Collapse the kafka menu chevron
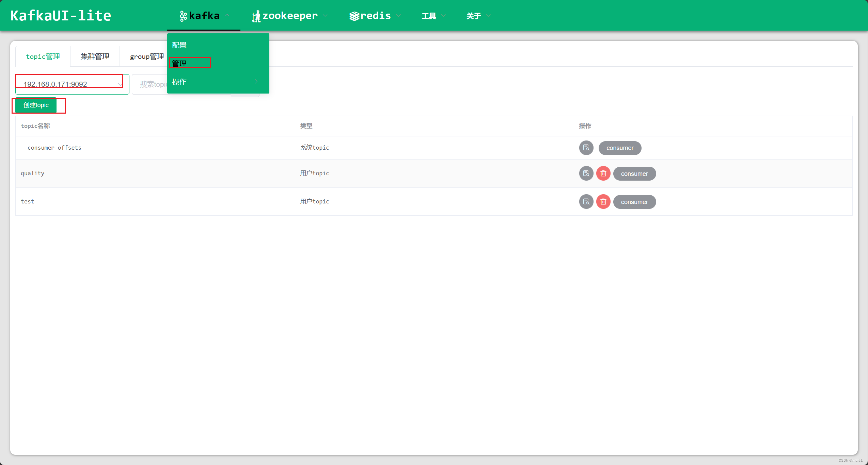Image resolution: width=868 pixels, height=465 pixels. pos(227,16)
